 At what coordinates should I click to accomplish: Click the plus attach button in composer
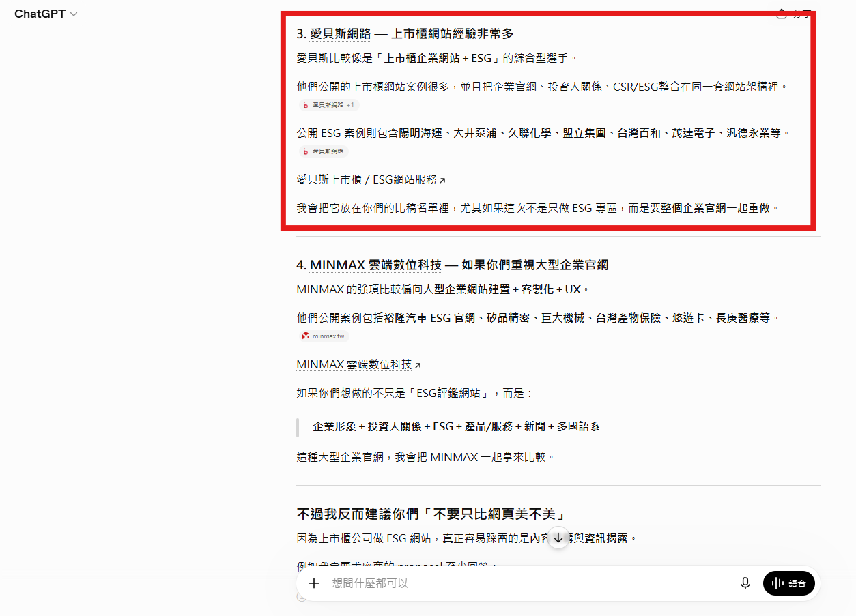click(x=314, y=583)
